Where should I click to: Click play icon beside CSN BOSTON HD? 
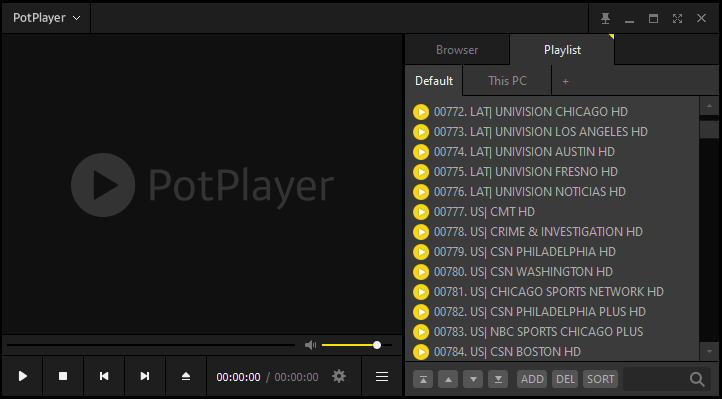(421, 352)
